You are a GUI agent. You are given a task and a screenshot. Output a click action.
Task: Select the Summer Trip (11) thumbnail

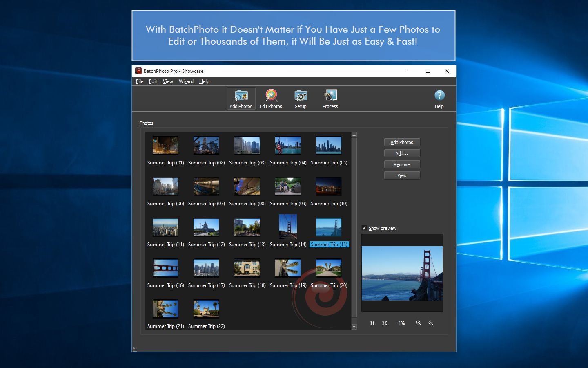165,227
